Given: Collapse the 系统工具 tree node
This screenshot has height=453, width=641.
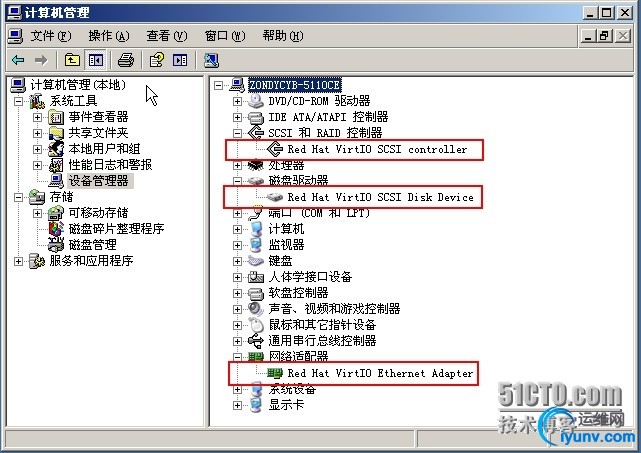Looking at the screenshot, I should (x=18, y=101).
